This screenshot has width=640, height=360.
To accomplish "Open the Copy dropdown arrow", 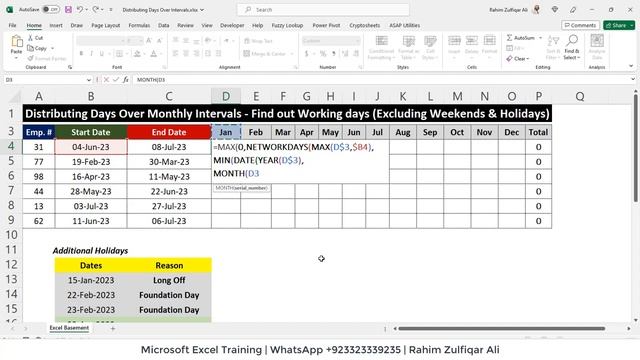I will (52, 48).
